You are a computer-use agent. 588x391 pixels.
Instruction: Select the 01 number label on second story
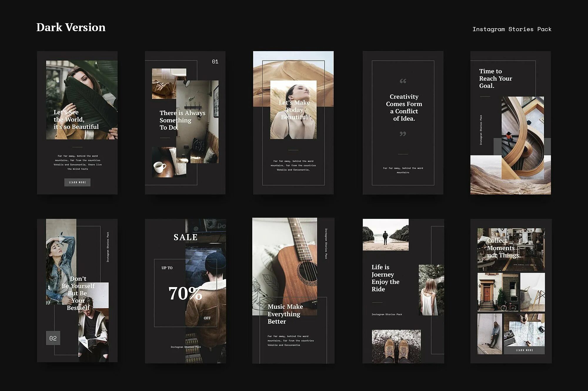point(215,62)
